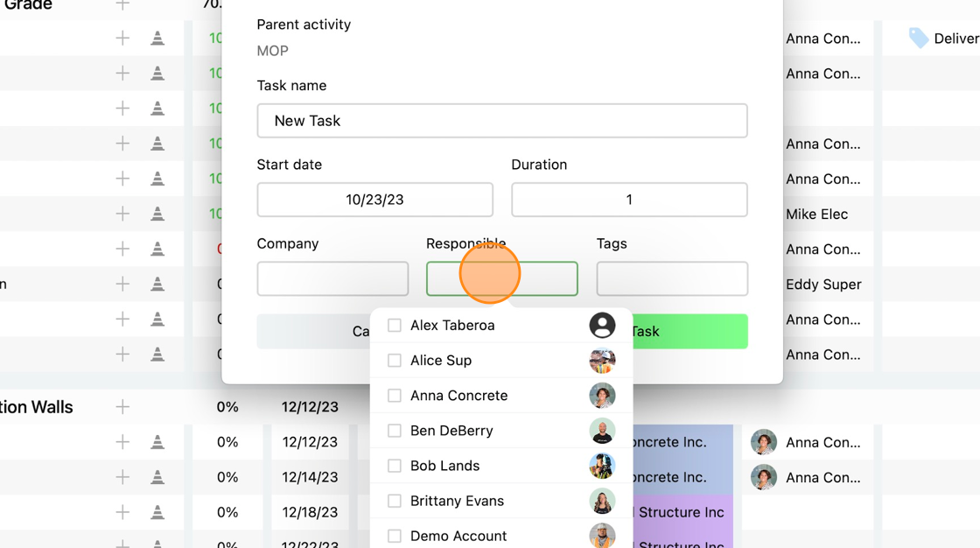Click the Demo Account name in the list
This screenshot has width=980, height=548.
coord(458,536)
